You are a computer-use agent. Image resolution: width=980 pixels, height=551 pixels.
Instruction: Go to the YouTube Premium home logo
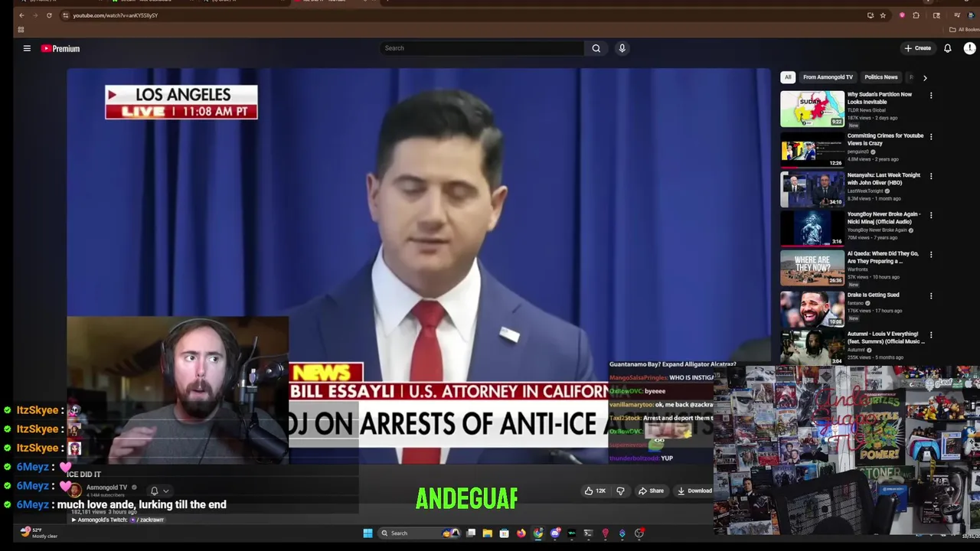coord(60,48)
